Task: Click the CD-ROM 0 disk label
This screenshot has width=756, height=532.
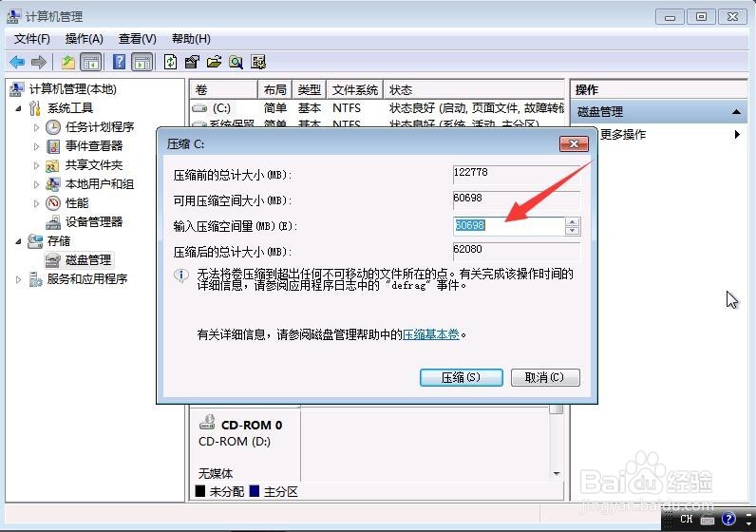Action: click(x=251, y=425)
